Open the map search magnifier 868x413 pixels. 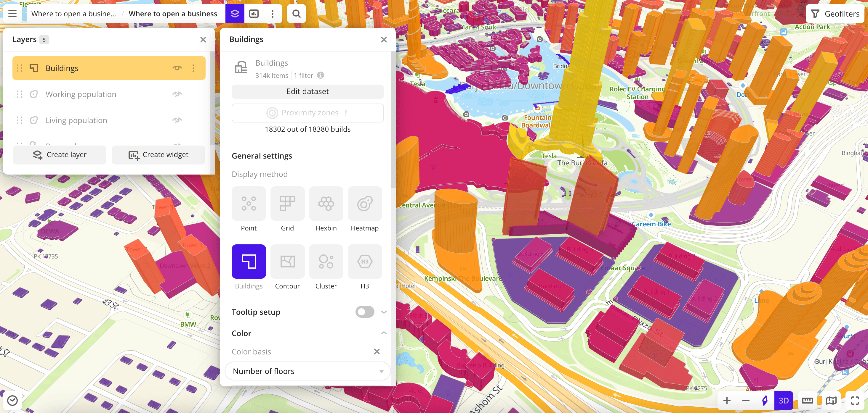pos(296,14)
